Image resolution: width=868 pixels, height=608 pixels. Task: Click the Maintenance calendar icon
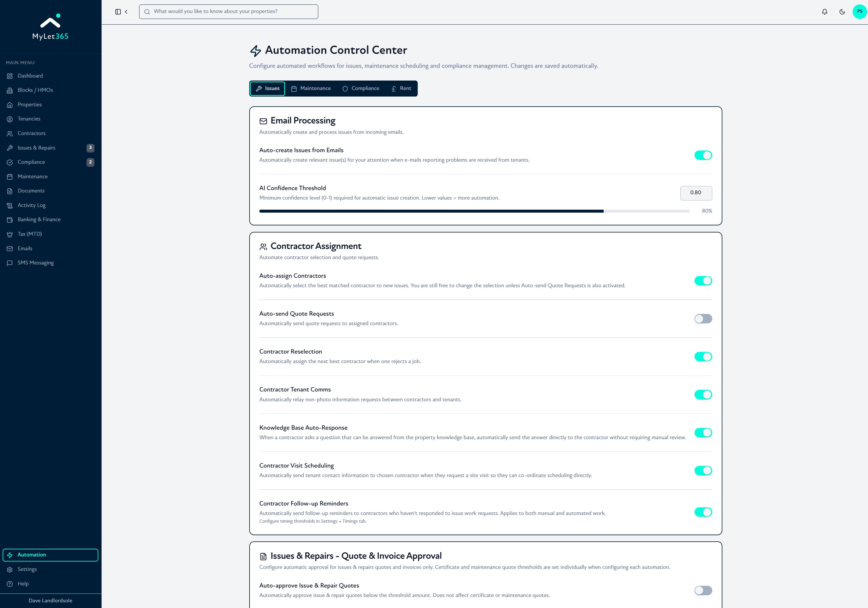[x=10, y=177]
